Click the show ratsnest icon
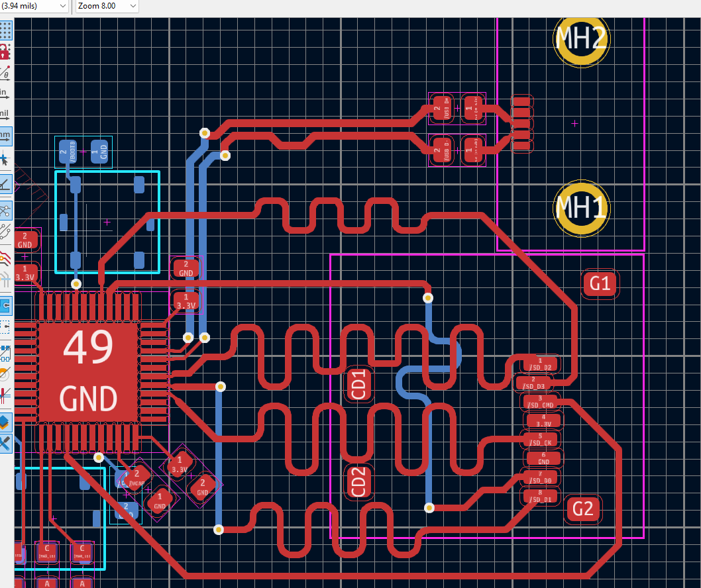Screen dimensions: 701x588 (7, 211)
